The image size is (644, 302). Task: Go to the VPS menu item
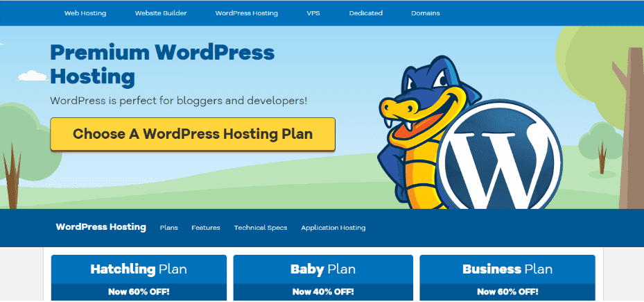click(313, 13)
